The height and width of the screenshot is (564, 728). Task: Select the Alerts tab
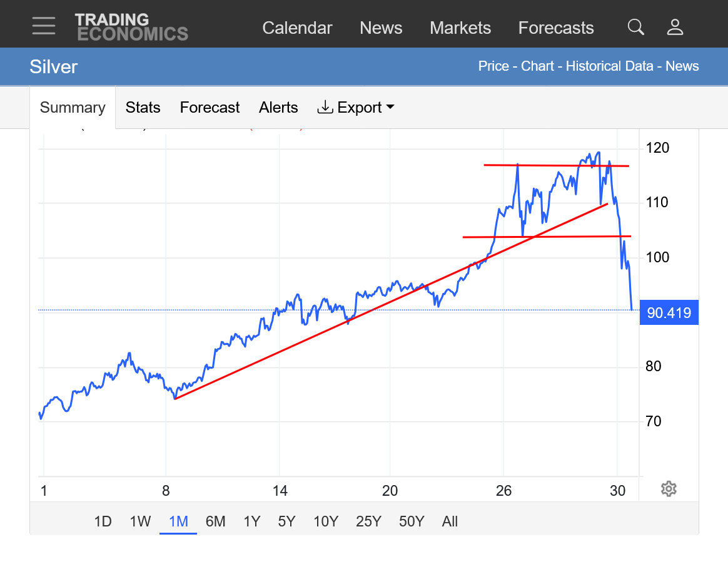pyautogui.click(x=278, y=108)
